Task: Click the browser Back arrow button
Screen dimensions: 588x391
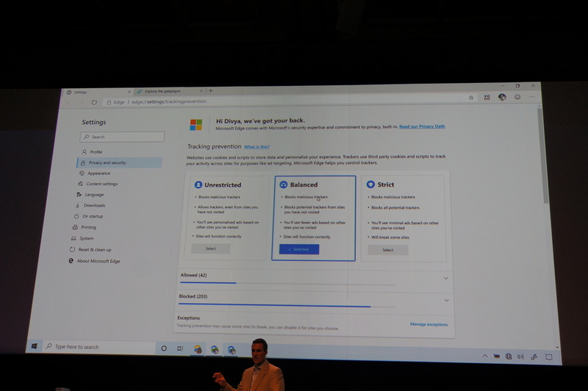Action: pyautogui.click(x=68, y=102)
